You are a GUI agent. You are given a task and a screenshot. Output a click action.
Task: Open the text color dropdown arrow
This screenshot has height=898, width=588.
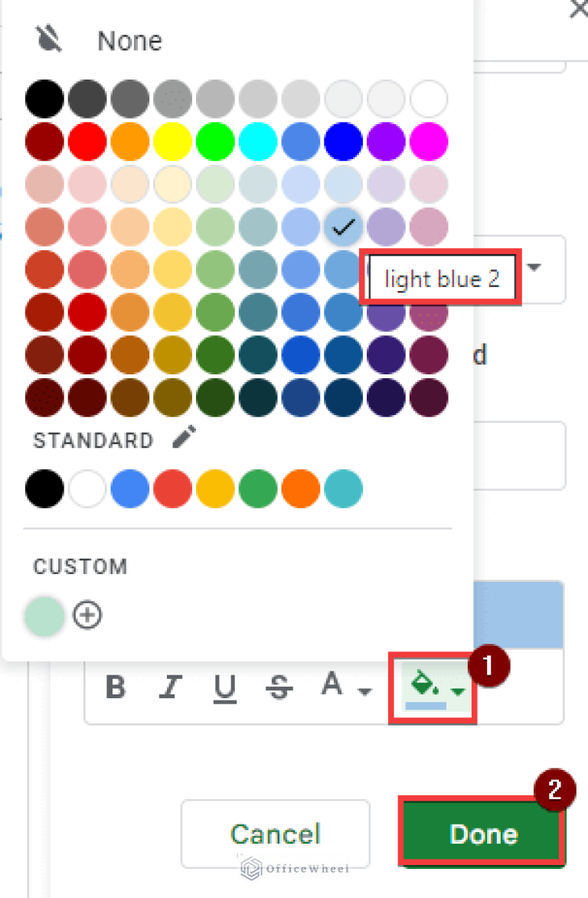coord(364,691)
